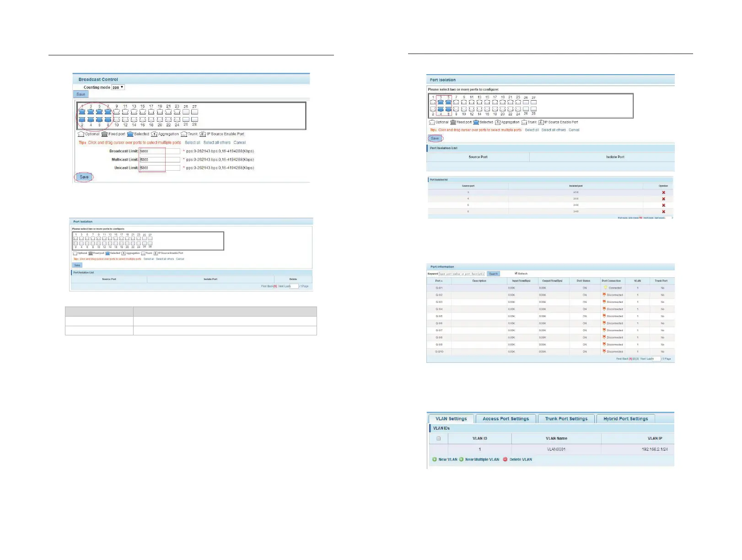Image resolution: width=742 pixels, height=560 pixels.
Task: Click Cancel in large Port Isolation panel
Action: coord(574,130)
